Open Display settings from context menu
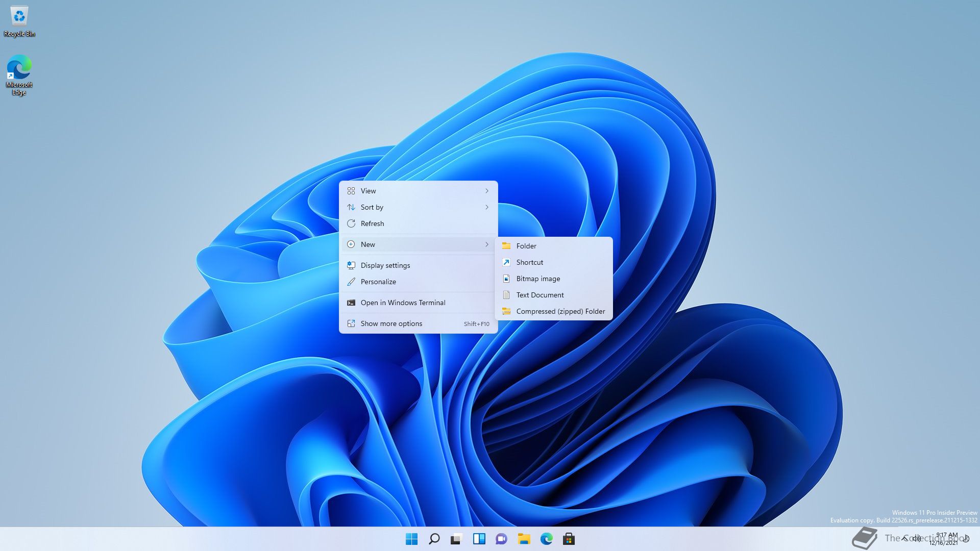The width and height of the screenshot is (980, 551). (419, 265)
